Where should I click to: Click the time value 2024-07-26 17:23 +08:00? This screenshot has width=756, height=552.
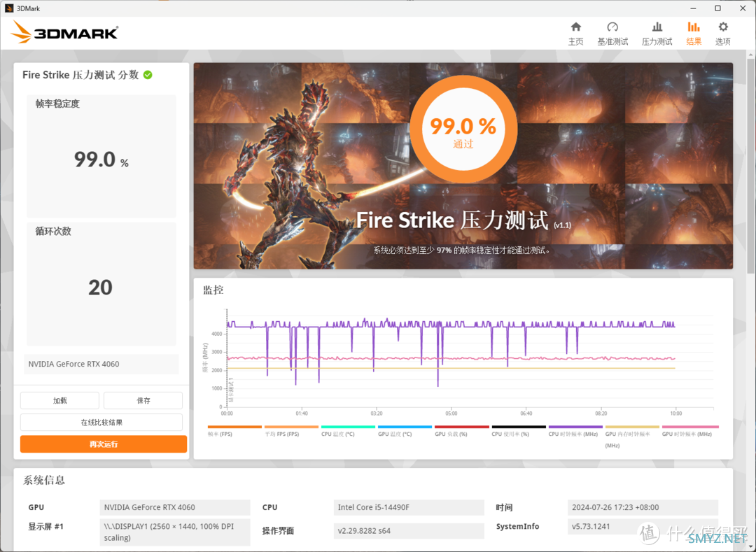pyautogui.click(x=643, y=507)
